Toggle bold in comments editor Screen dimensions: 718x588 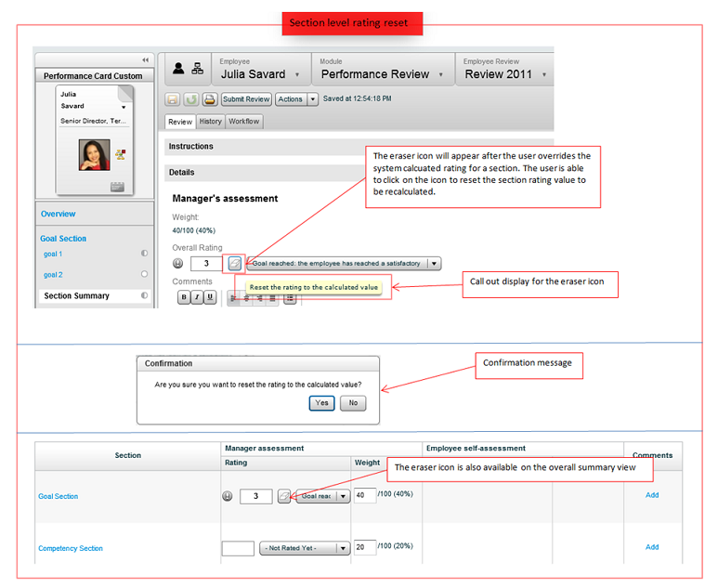click(x=184, y=297)
